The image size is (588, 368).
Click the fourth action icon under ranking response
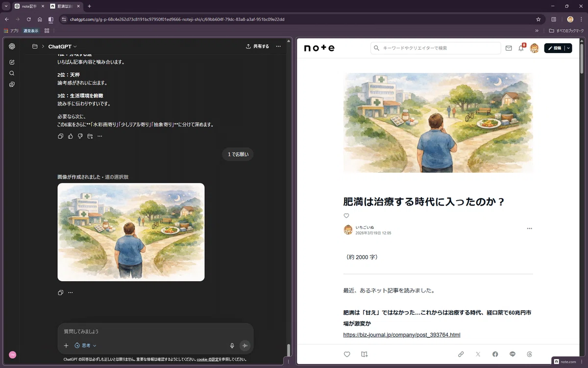tap(90, 136)
